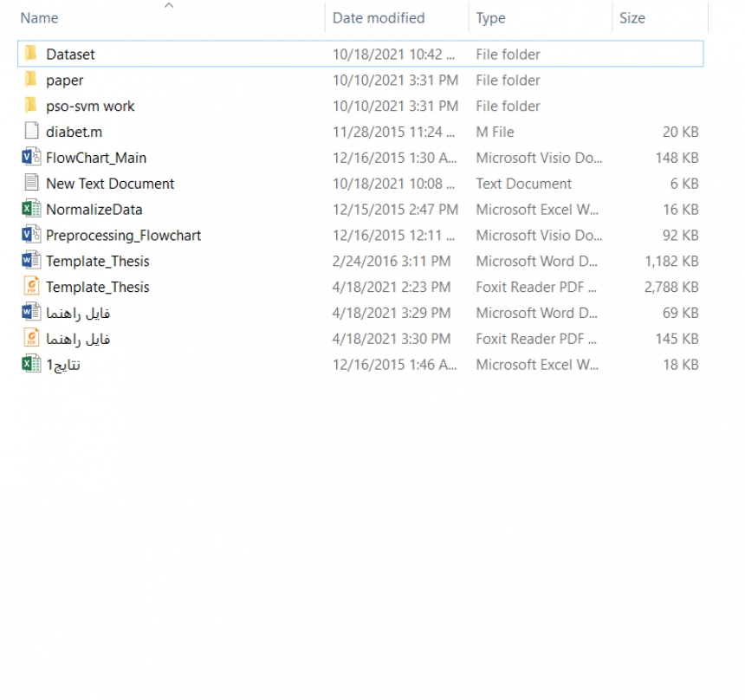Click the "20 KB" size cell
Viewport: 745px width, 700px height.
(x=680, y=132)
